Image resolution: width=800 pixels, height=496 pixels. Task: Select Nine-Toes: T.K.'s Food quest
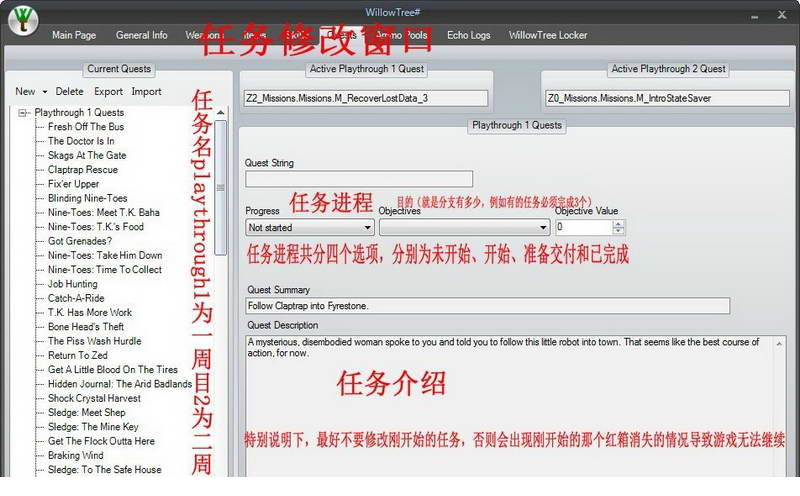click(96, 227)
